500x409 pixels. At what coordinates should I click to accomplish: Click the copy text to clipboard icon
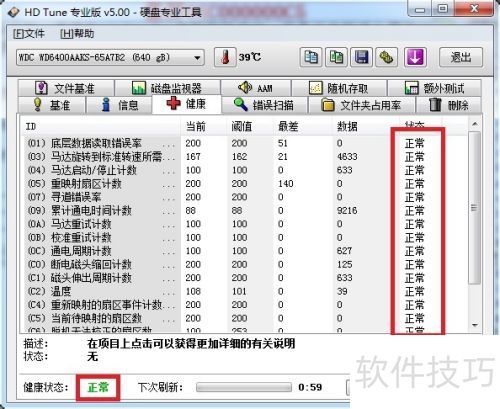[311, 57]
